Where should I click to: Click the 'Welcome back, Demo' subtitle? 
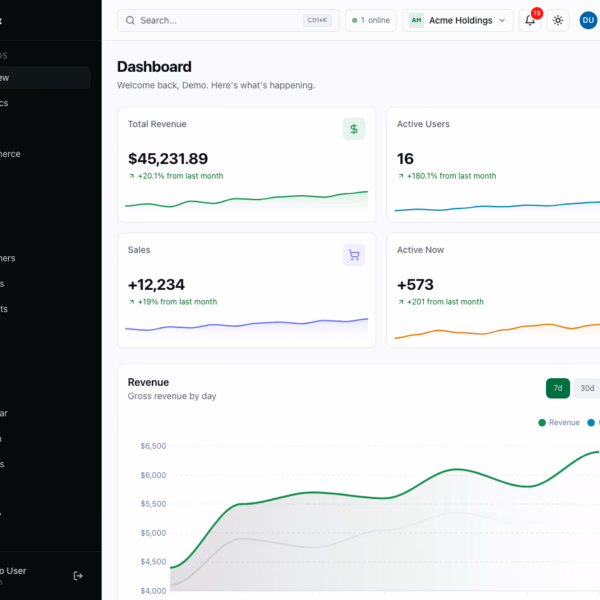216,85
